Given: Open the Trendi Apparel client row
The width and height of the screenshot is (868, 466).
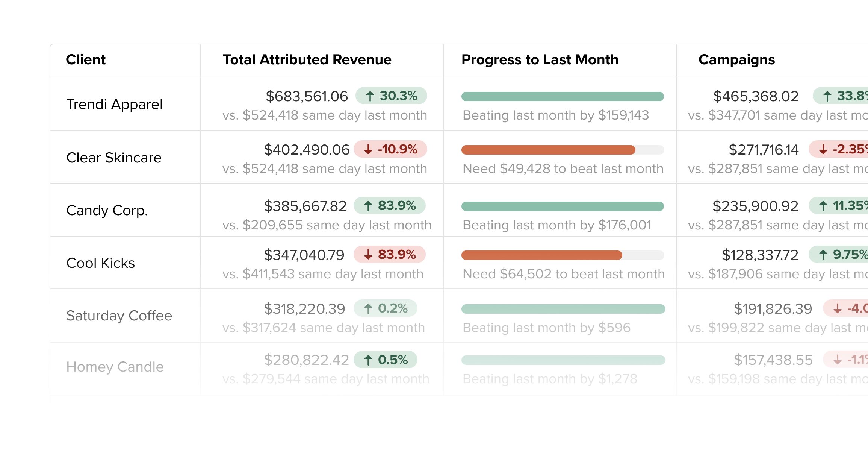Looking at the screenshot, I should (114, 104).
